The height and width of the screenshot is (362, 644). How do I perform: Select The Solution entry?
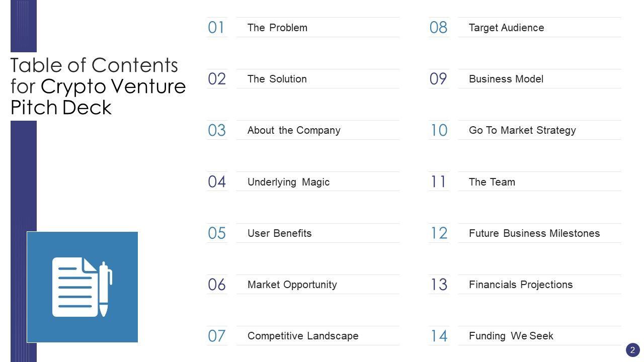point(277,79)
